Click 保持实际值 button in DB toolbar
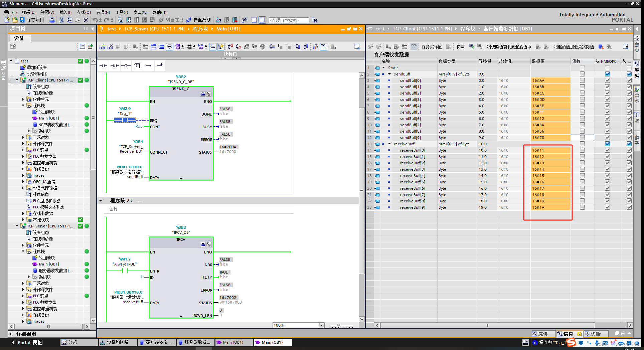Viewport: 644px width, 350px height. pos(432,47)
